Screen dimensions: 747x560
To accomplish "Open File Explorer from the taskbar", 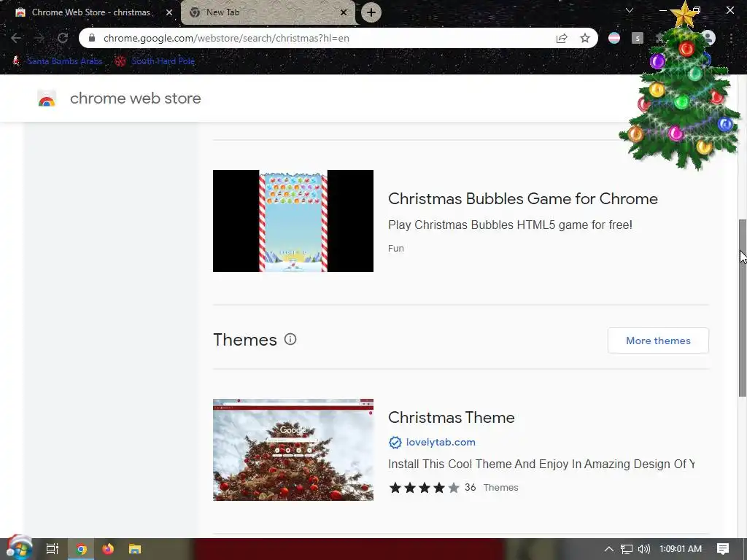I will tap(135, 549).
